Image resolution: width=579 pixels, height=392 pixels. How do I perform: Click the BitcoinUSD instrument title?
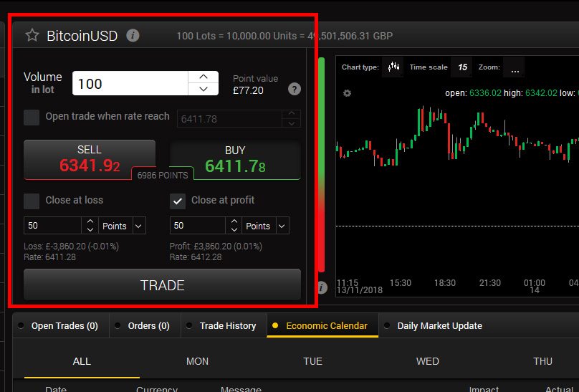[x=82, y=36]
